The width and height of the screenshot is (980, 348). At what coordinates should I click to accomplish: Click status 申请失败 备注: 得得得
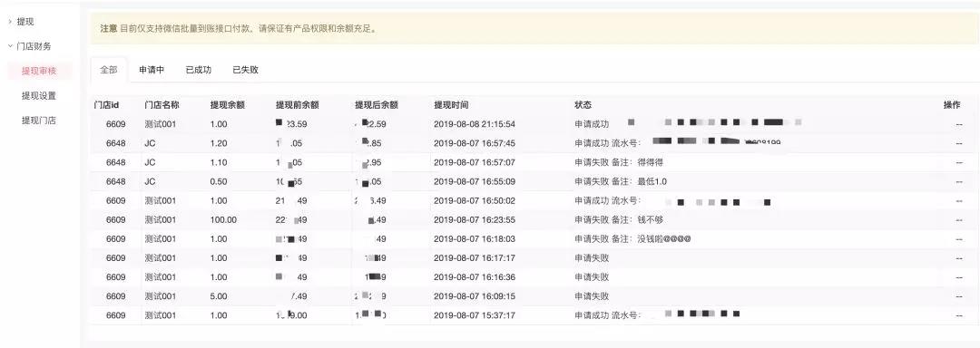click(619, 162)
